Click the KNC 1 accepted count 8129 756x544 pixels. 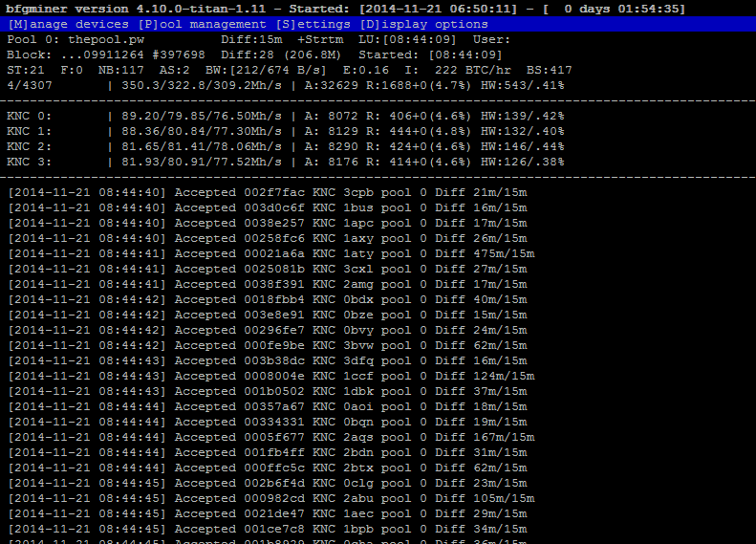coord(343,132)
